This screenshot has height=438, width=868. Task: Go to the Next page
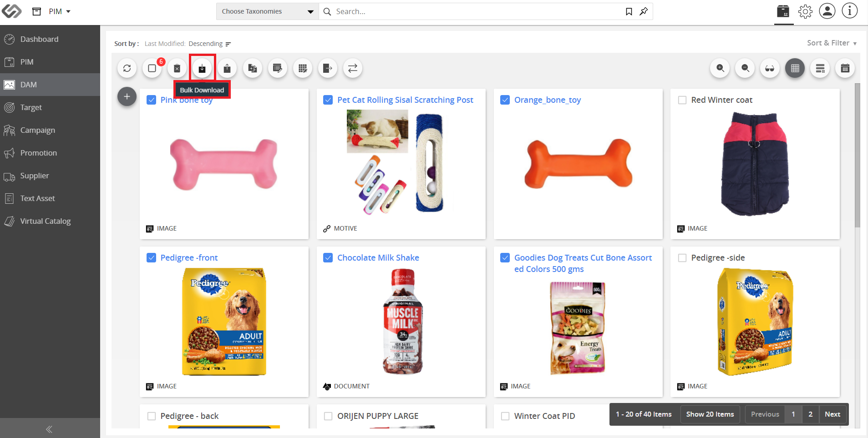[x=832, y=414]
